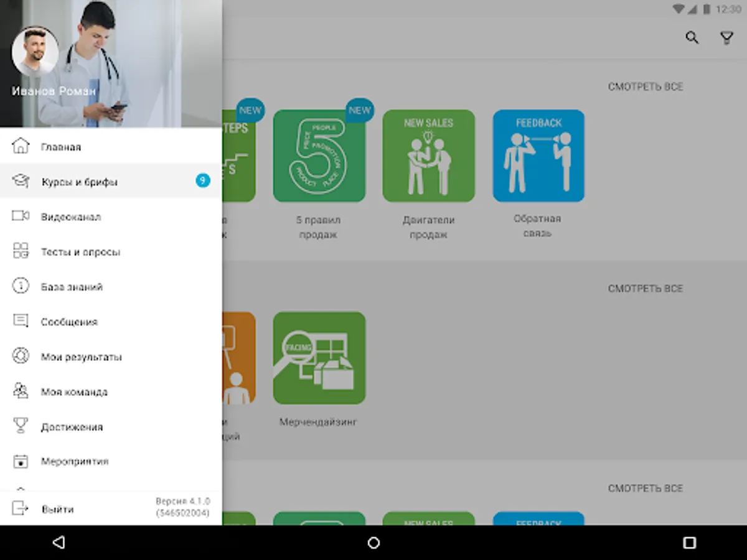Image resolution: width=747 pixels, height=560 pixels.
Task: Go to База знаний section
Action: pos(111,286)
